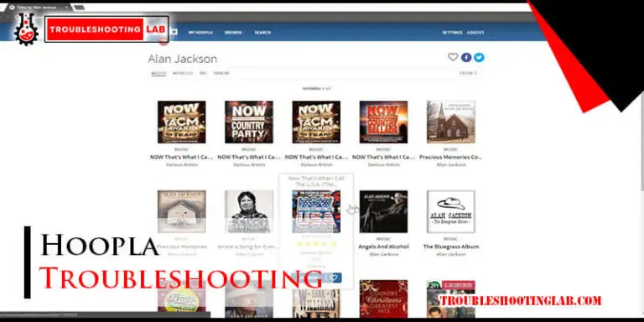Open the NOW USA album cover in popup

point(316,211)
